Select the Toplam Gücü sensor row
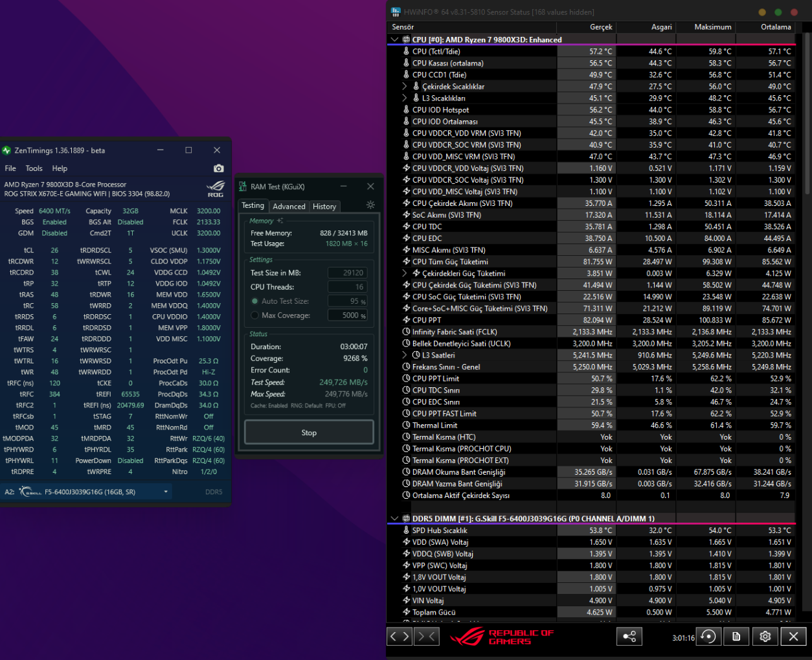Image resolution: width=812 pixels, height=660 pixels. coord(591,612)
